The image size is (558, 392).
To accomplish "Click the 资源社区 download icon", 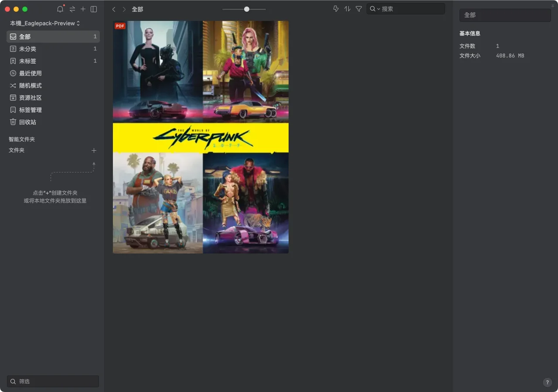I will [13, 98].
